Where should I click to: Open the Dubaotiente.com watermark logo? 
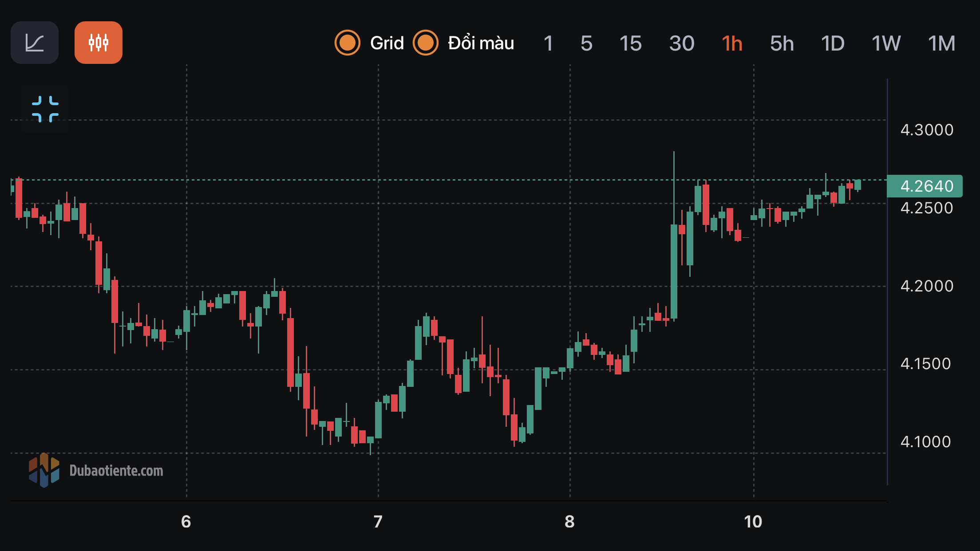click(96, 470)
